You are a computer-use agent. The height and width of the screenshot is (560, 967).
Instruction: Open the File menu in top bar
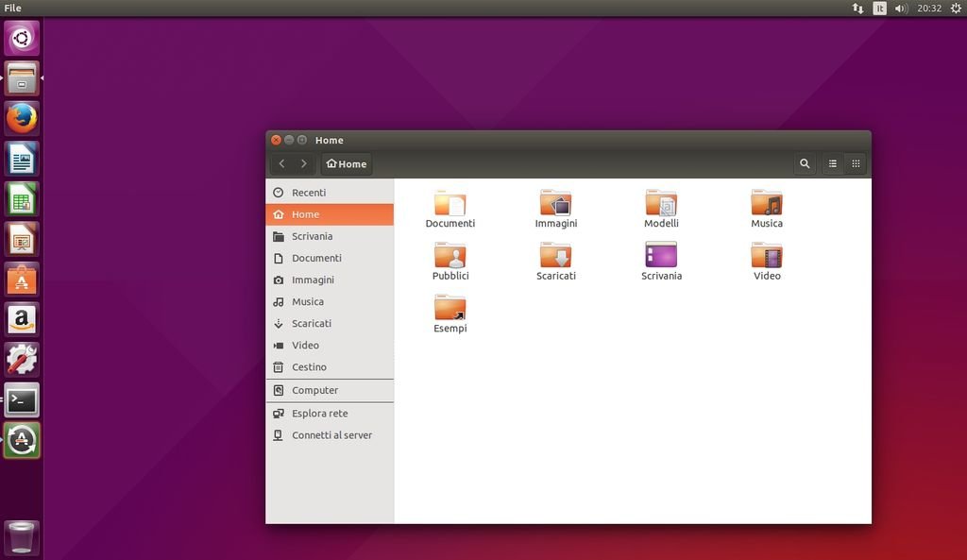(x=12, y=8)
